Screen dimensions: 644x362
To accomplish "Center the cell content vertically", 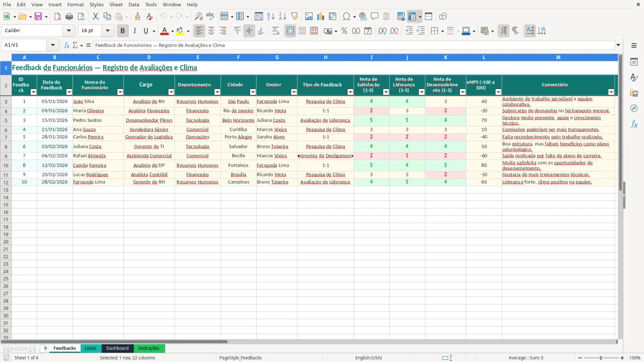I will click(x=249, y=31).
